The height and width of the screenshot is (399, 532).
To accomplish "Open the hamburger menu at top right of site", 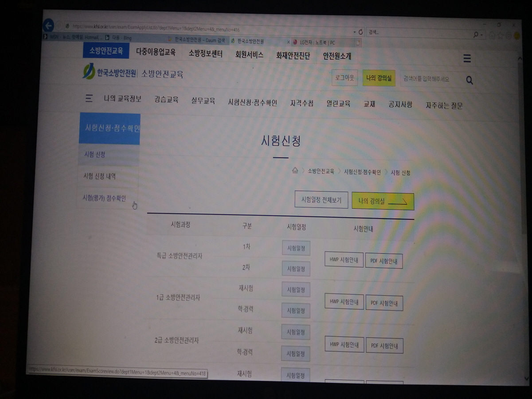I will pyautogui.click(x=467, y=59).
